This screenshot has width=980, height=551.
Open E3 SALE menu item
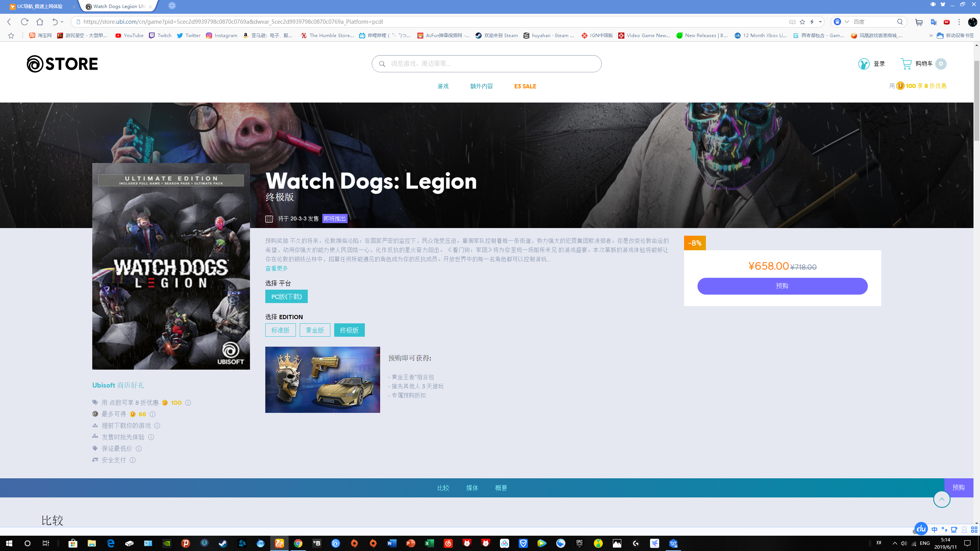tap(525, 86)
